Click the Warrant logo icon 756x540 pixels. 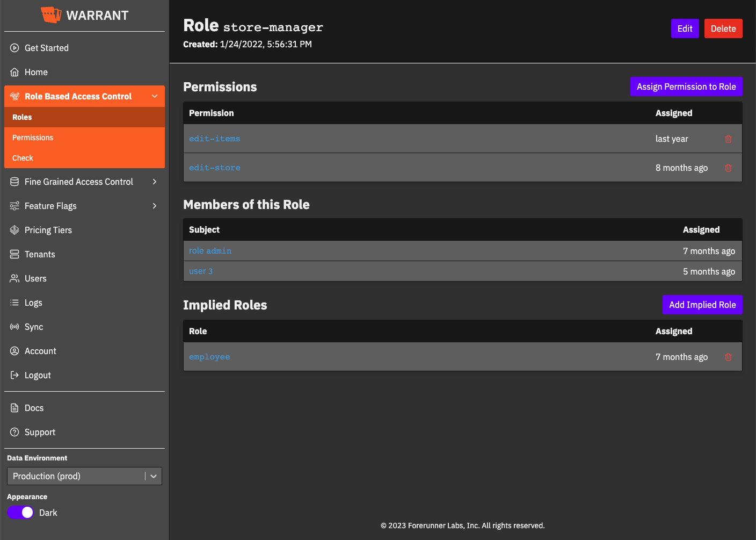51,15
